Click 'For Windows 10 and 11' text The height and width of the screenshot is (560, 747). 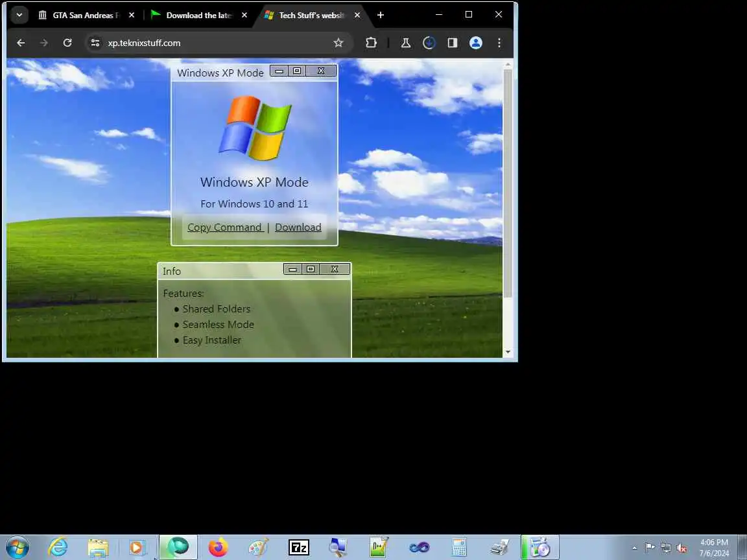[x=254, y=204]
